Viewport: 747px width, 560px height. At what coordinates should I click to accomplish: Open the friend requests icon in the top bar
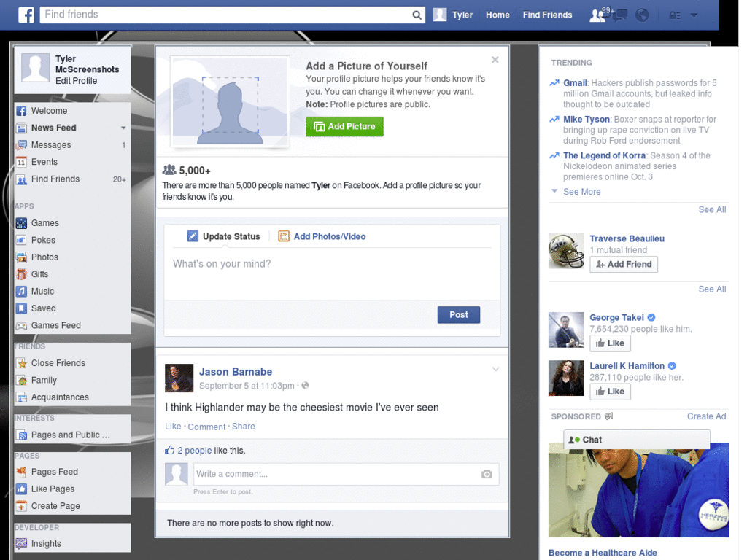[x=596, y=15]
